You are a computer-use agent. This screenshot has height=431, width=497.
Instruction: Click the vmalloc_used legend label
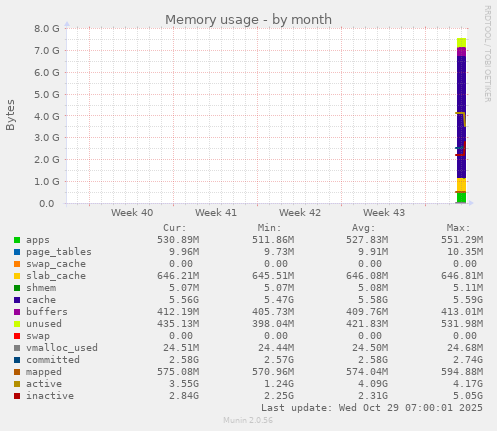(62, 348)
